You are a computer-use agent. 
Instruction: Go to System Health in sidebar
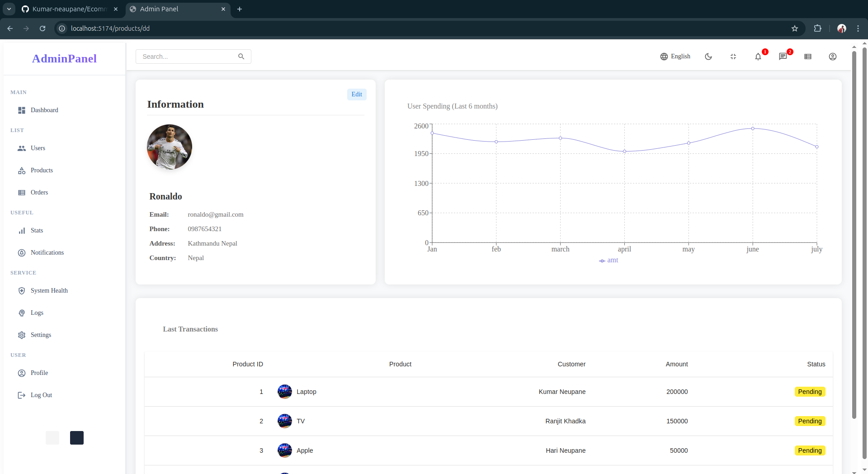tap(49, 291)
